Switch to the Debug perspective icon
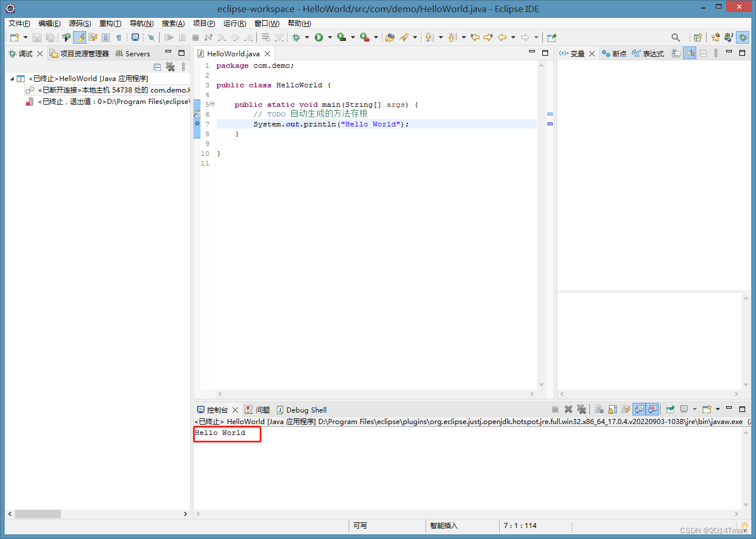Screen dimensions: 756x539 (743, 37)
